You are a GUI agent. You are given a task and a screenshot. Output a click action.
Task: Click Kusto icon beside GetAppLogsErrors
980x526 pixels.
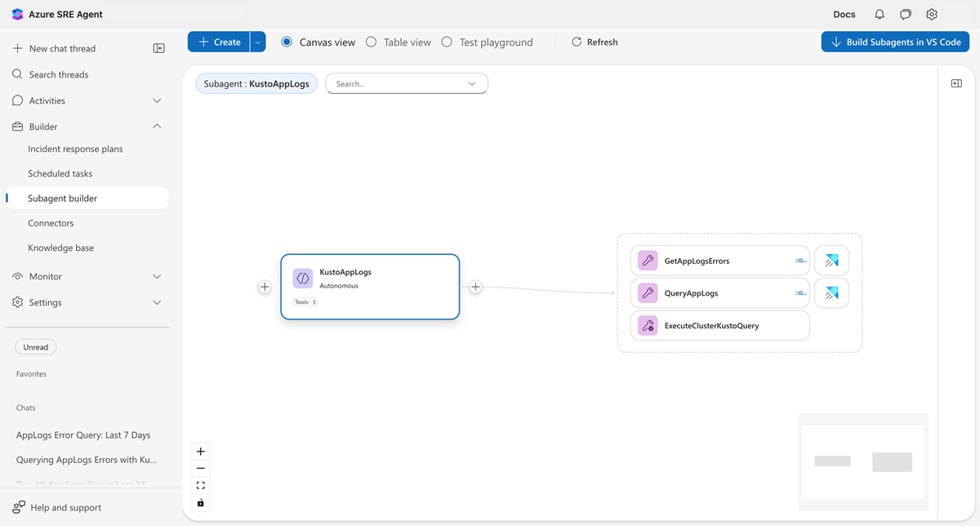[831, 261]
